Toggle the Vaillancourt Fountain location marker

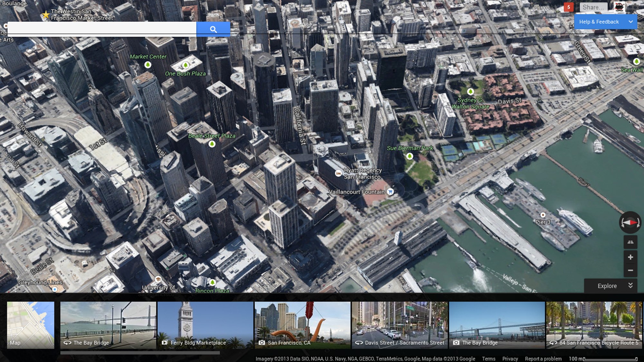click(x=390, y=191)
